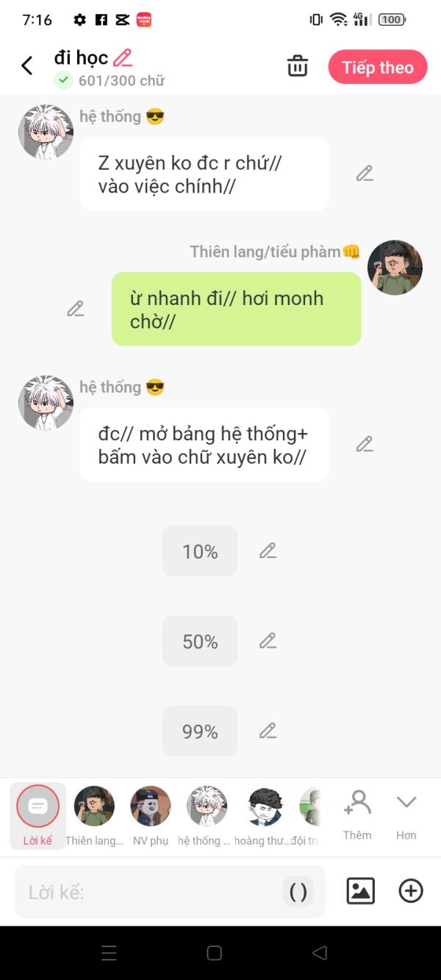
Task: Edit the "50%" narration line
Action: (268, 640)
